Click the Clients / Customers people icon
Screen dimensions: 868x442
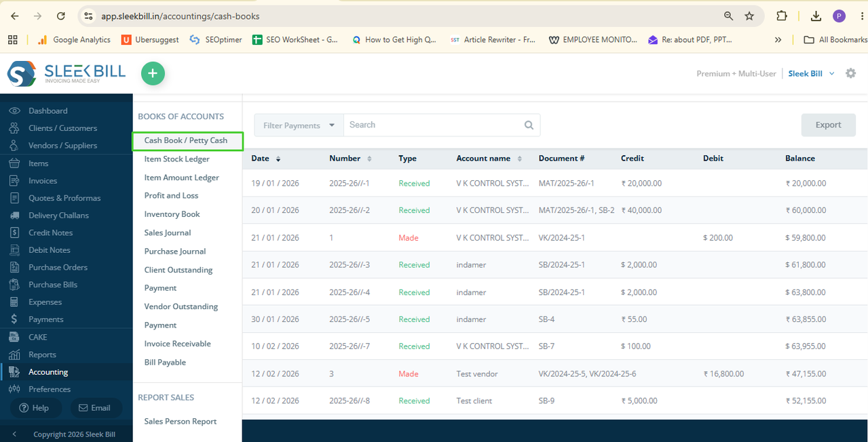(x=14, y=128)
